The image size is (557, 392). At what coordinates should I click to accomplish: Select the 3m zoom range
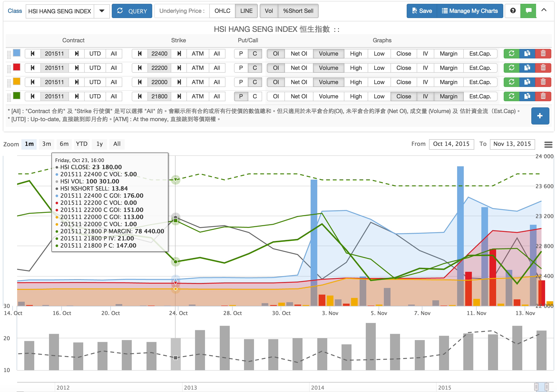click(47, 144)
